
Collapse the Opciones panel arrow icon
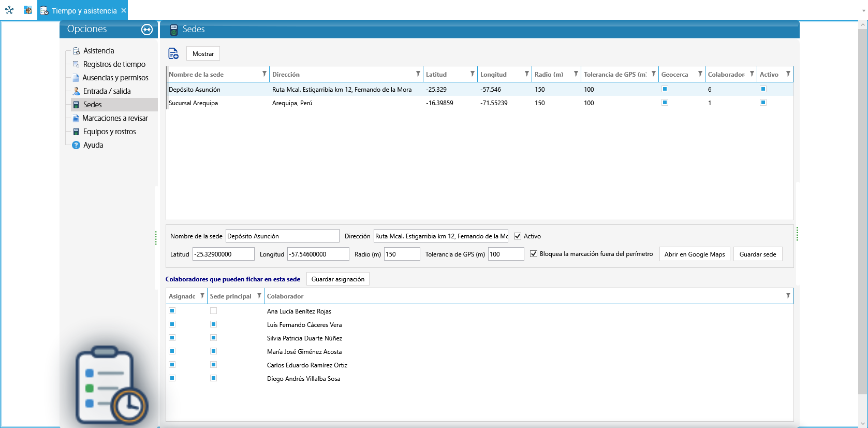pyautogui.click(x=147, y=30)
